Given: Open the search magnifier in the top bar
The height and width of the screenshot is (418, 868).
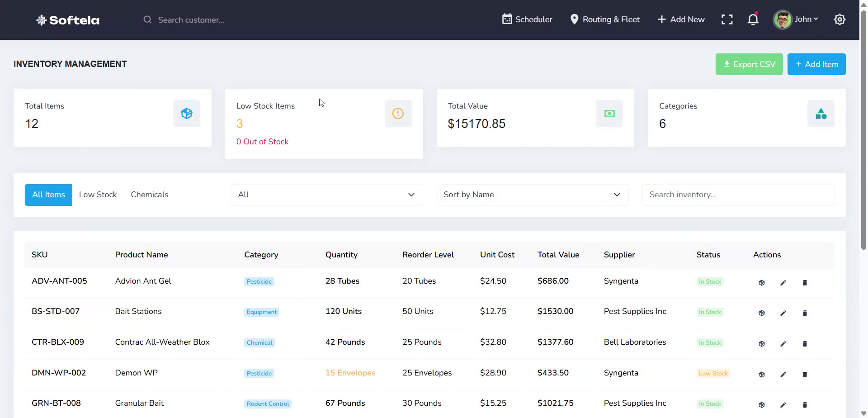Looking at the screenshot, I should pyautogui.click(x=147, y=19).
